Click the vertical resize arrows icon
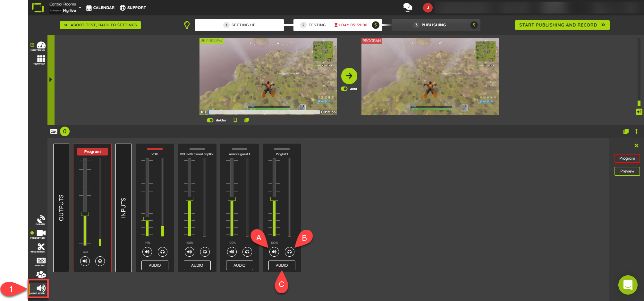The width and height of the screenshot is (644, 301). (636, 131)
